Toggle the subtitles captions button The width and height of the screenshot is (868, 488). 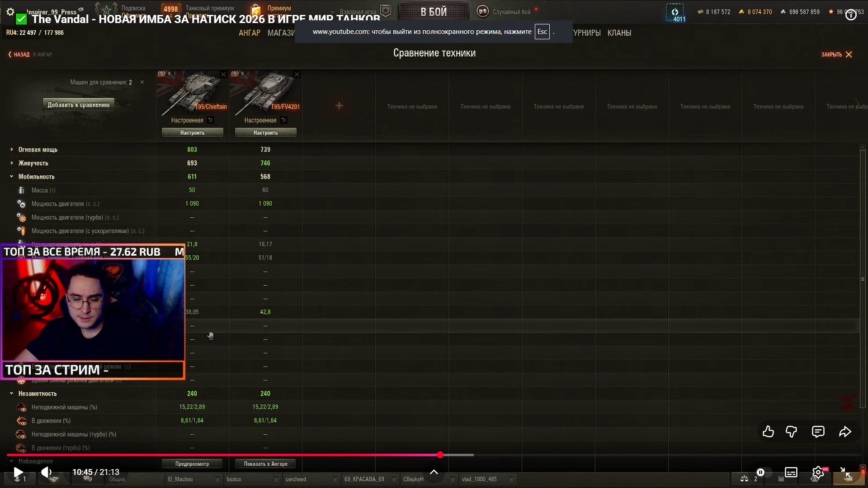(791, 473)
